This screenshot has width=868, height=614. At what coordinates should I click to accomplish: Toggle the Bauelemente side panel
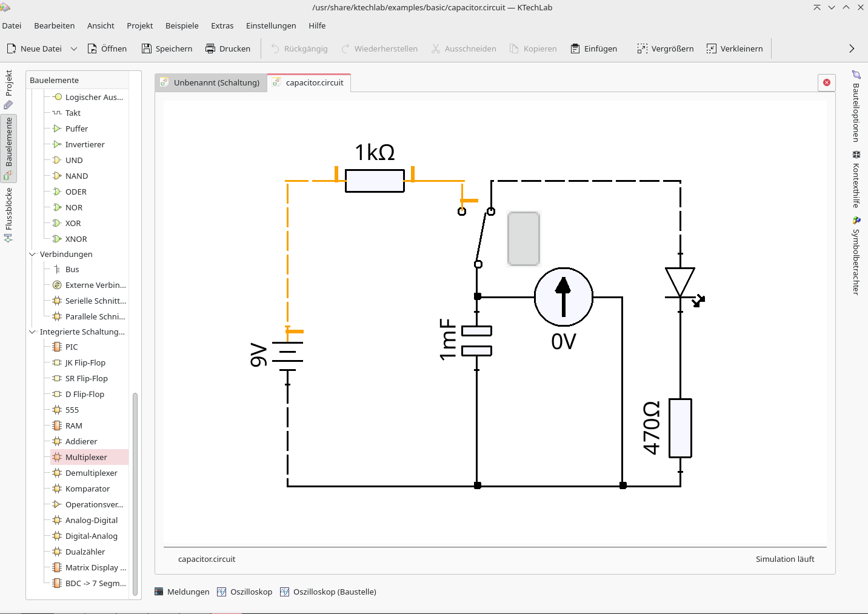click(x=8, y=148)
